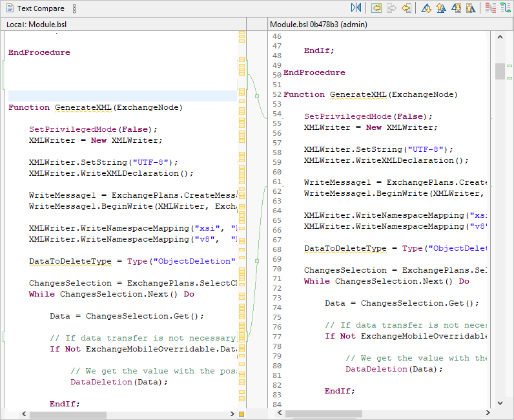
Task: Select the Text Compare pane title
Action: (x=40, y=8)
